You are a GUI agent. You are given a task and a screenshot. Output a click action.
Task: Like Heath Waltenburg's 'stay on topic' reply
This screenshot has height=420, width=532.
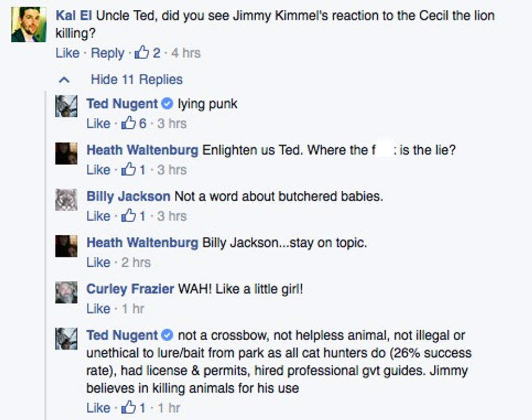pyautogui.click(x=98, y=262)
